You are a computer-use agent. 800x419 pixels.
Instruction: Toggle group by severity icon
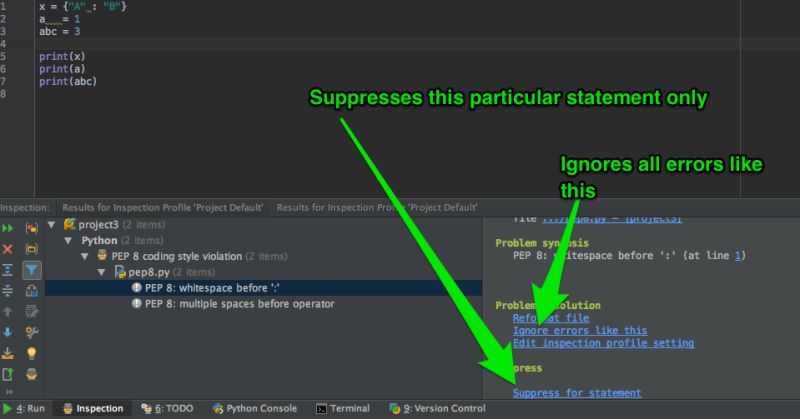pos(32,228)
